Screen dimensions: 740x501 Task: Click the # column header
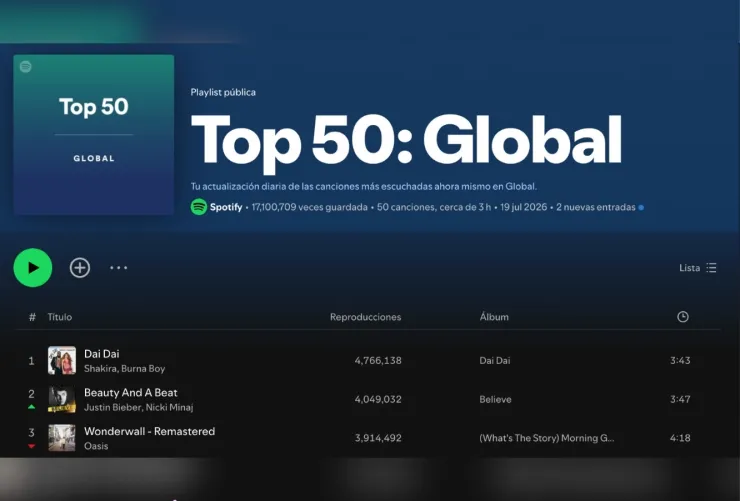click(x=32, y=317)
